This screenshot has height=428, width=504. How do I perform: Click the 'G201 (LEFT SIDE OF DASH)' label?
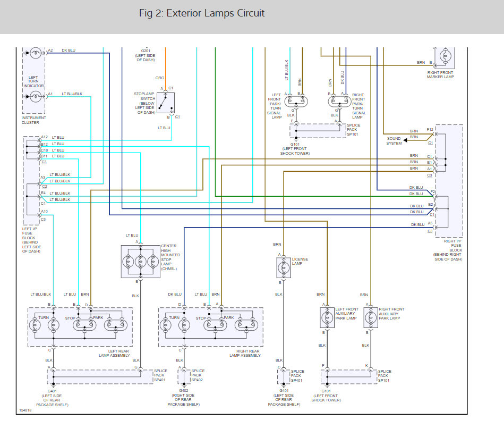146,55
